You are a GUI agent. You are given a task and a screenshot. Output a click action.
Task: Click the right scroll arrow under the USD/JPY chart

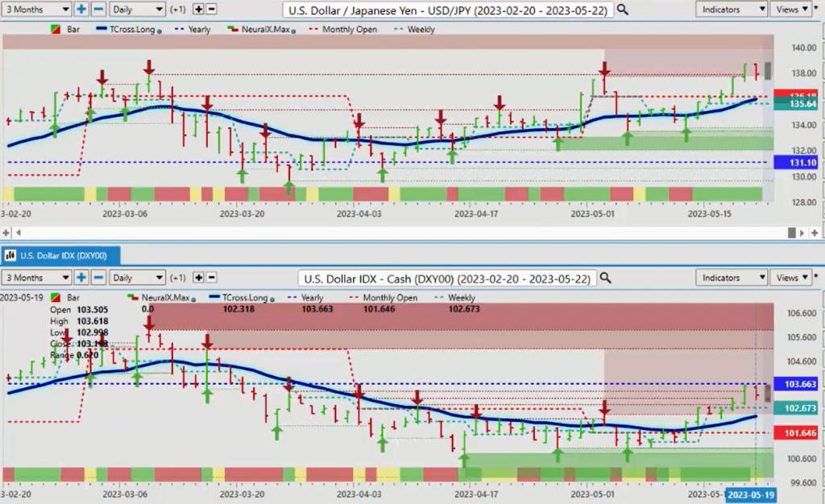click(x=802, y=233)
